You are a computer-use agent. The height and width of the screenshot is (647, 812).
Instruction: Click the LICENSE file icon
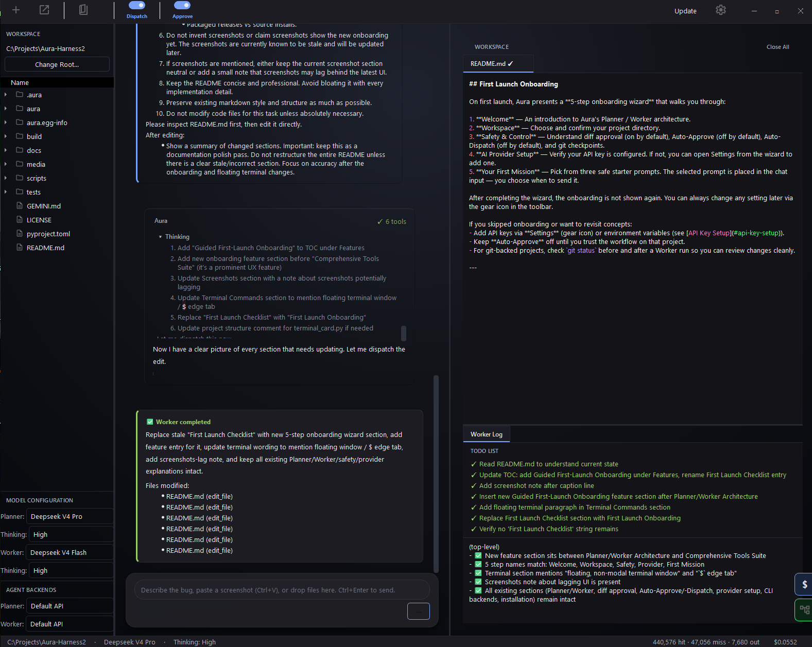20,220
